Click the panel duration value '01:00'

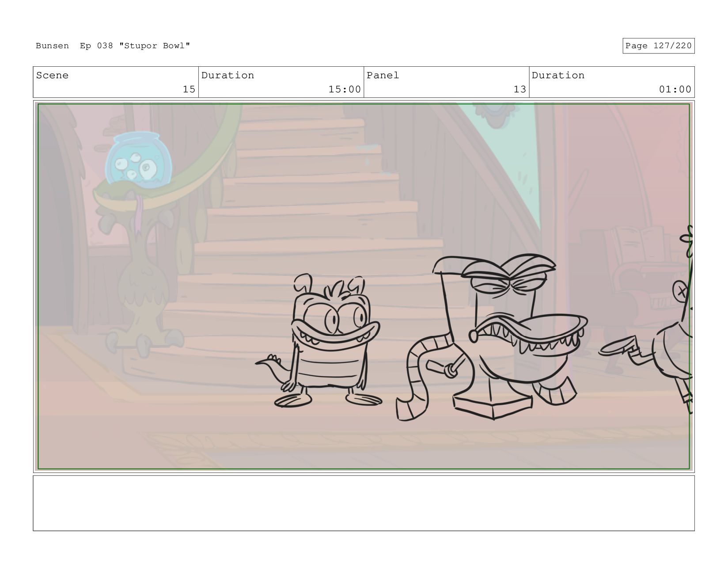coord(675,89)
